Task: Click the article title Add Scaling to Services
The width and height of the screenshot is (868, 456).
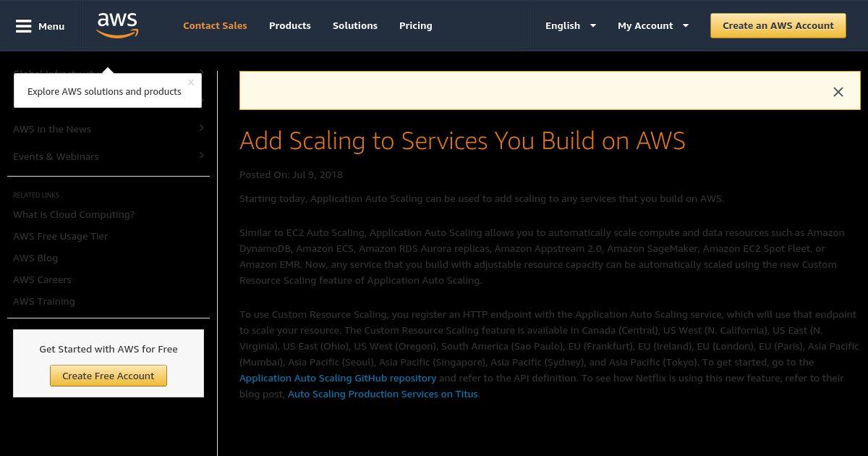Action: coord(462,140)
